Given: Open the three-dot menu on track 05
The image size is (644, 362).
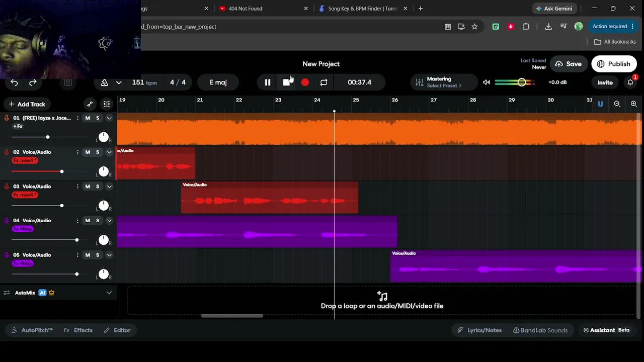Looking at the screenshot, I should (x=77, y=255).
